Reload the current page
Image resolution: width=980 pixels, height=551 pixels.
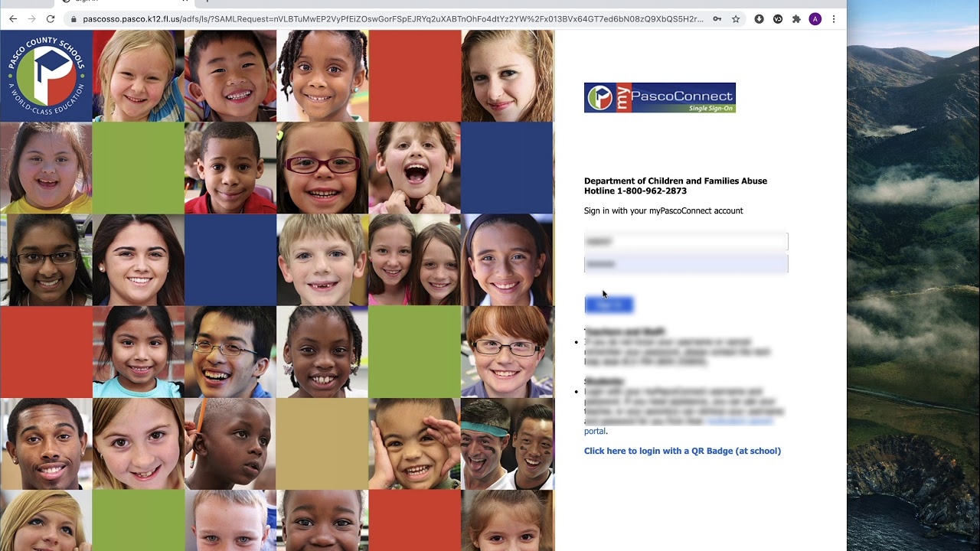(x=51, y=19)
